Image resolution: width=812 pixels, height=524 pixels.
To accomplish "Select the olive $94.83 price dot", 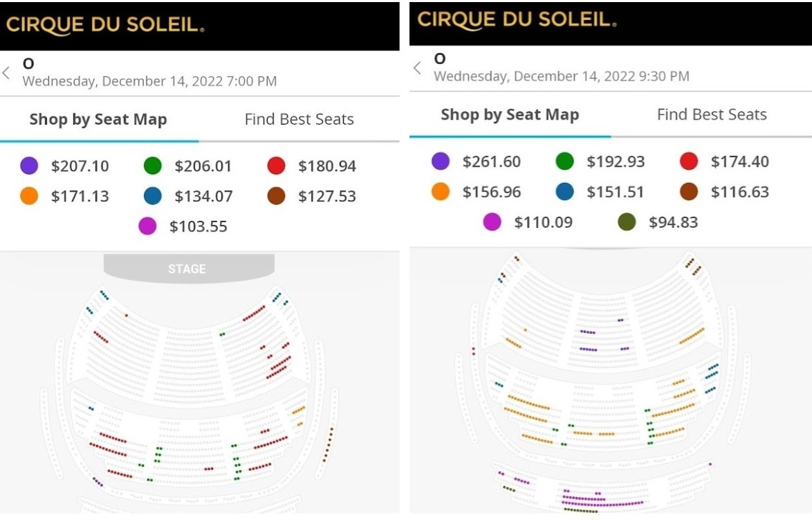I will [627, 222].
